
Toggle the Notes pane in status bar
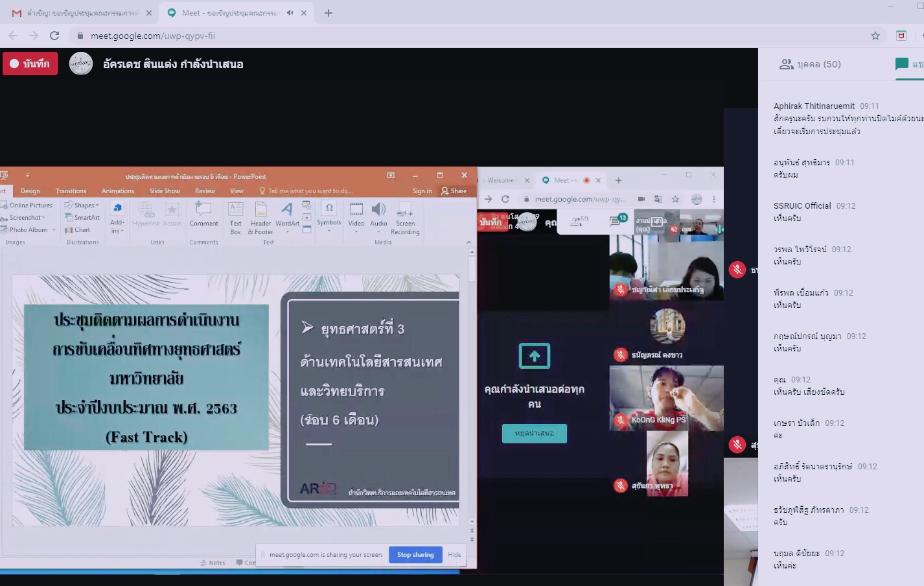(213, 563)
